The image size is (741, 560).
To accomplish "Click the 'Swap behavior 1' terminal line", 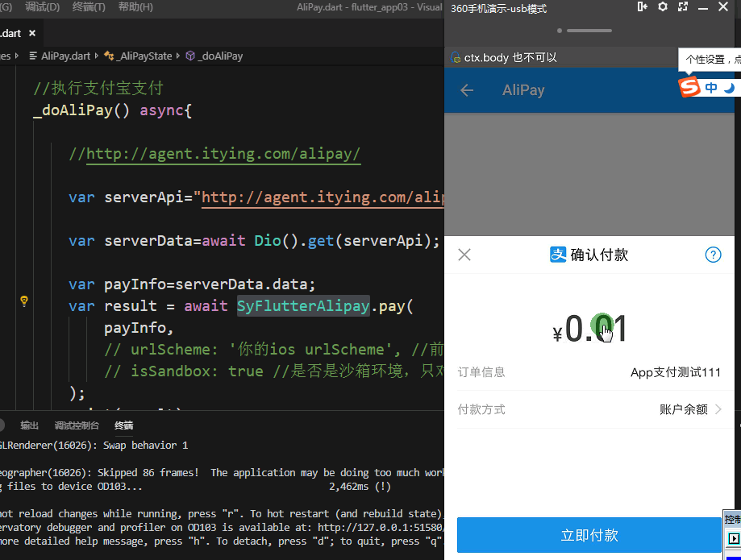I will click(x=94, y=446).
